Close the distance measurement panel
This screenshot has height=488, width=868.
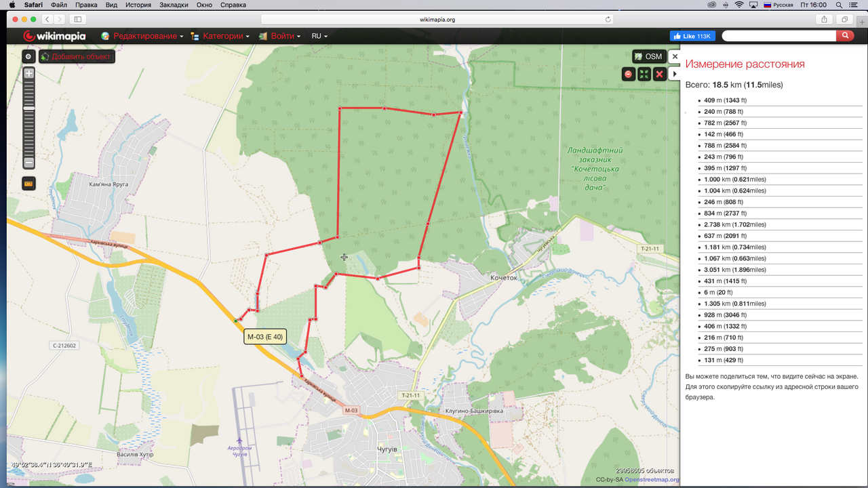coord(674,57)
